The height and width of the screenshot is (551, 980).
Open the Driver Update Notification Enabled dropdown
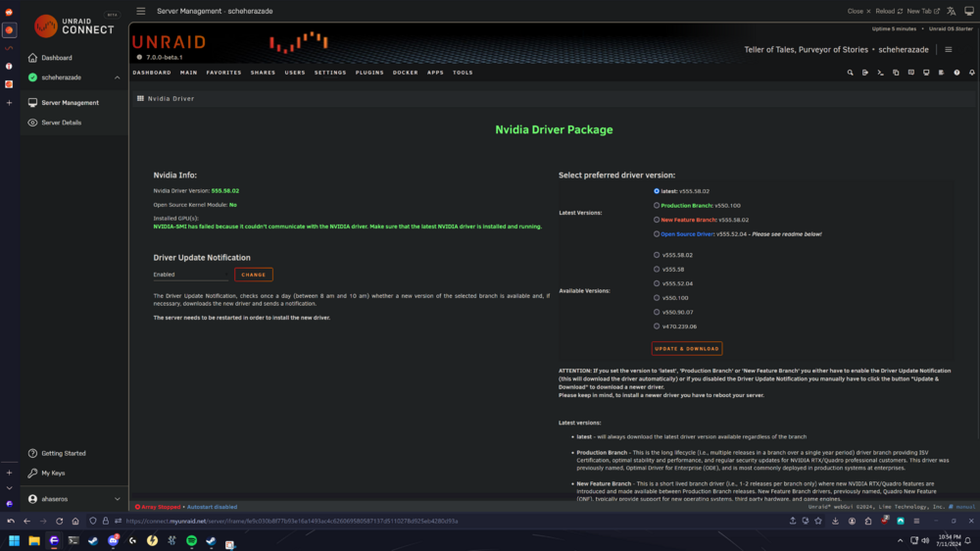(x=191, y=275)
